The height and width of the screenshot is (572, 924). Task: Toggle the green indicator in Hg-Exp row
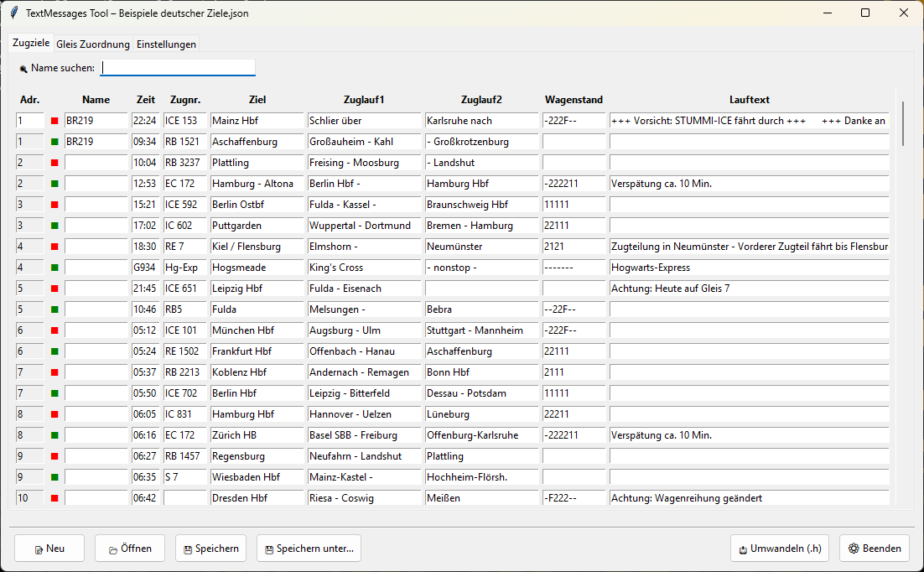tap(55, 268)
